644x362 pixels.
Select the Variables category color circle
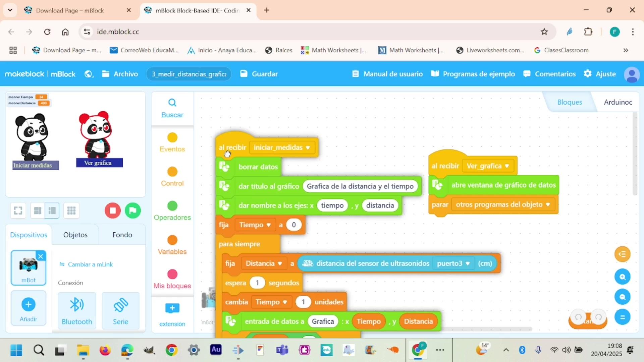pos(172,240)
